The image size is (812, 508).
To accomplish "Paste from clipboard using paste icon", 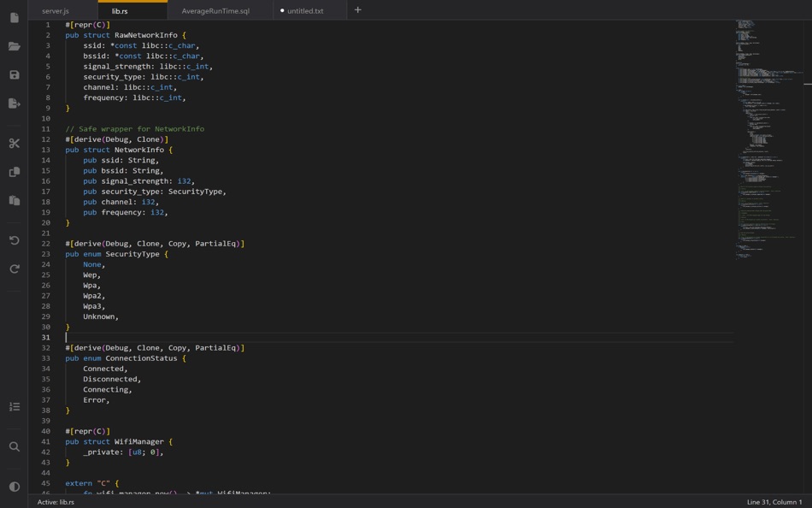I will coord(15,200).
